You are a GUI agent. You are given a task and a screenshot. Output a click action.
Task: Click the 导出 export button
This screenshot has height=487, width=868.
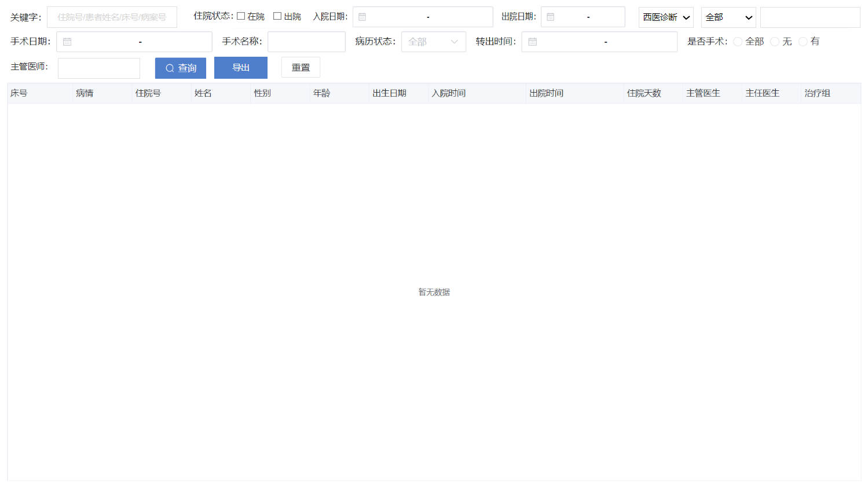tap(241, 68)
